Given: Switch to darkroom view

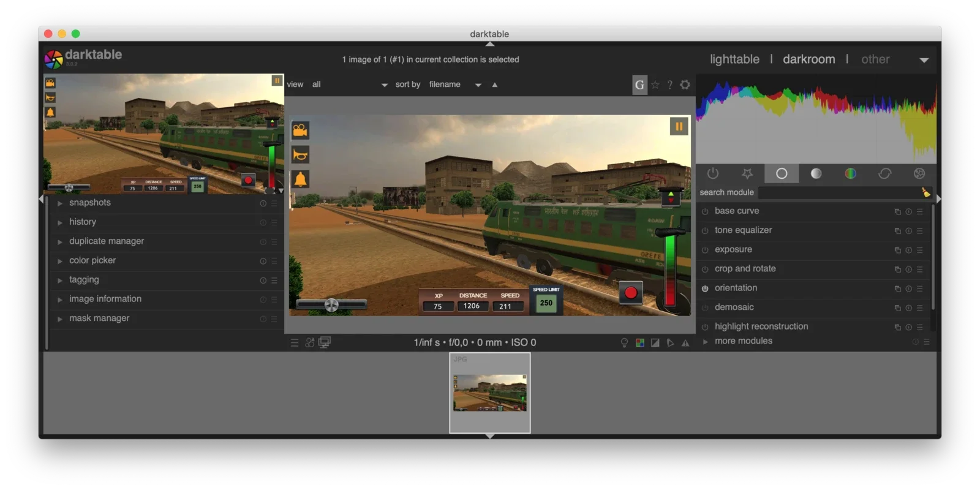Looking at the screenshot, I should tap(809, 59).
